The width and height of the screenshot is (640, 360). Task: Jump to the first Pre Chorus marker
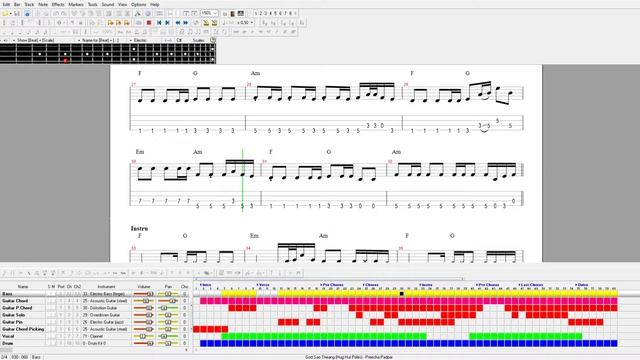click(332, 285)
